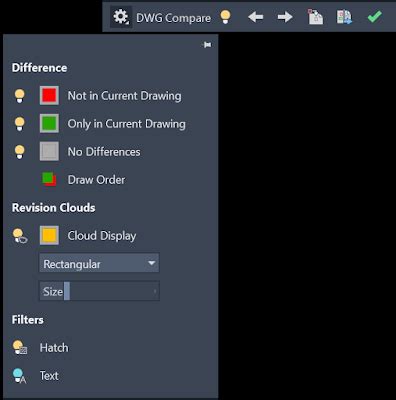Click the Text label under Filters
The height and width of the screenshot is (400, 396).
point(49,376)
